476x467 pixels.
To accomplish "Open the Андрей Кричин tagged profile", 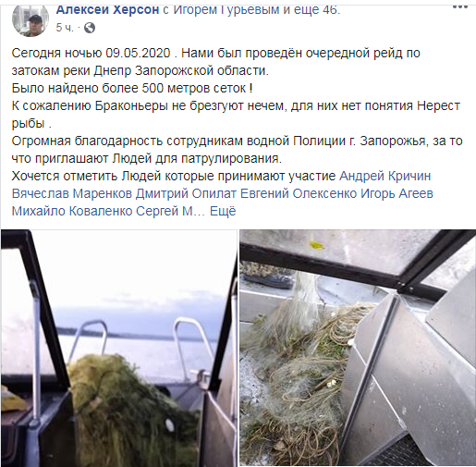I will (384, 176).
